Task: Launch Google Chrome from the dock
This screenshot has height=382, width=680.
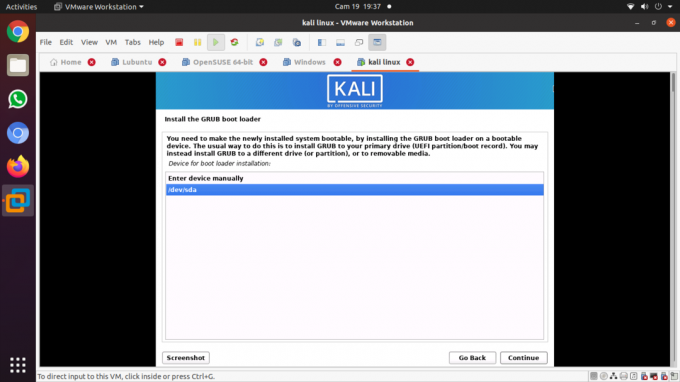Action: tap(18, 32)
